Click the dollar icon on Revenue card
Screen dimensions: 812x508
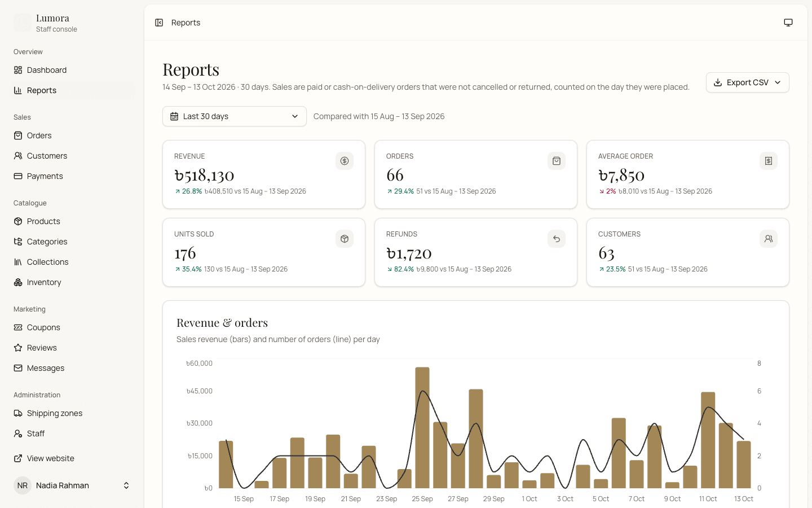[345, 161]
